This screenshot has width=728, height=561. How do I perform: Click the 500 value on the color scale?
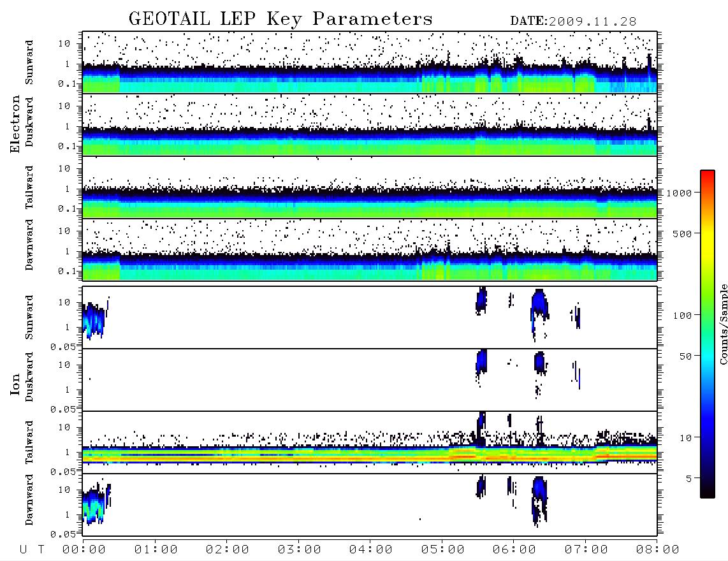(683, 234)
